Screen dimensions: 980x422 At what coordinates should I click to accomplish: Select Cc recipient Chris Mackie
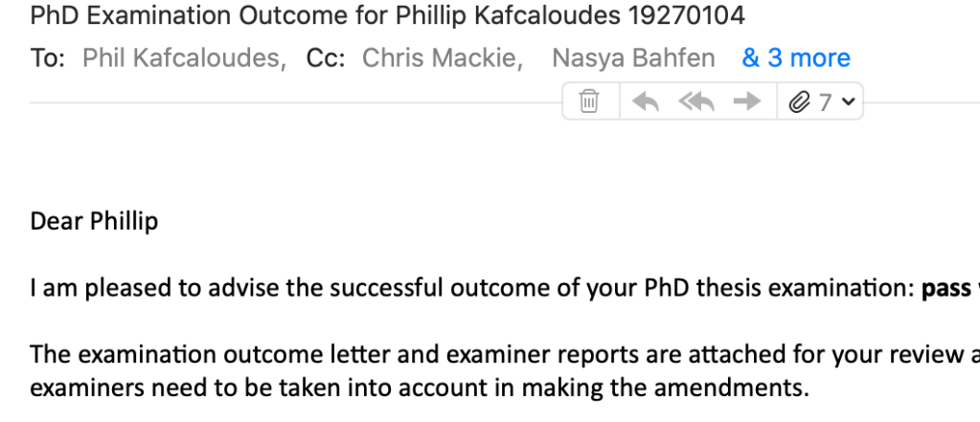coord(441,58)
